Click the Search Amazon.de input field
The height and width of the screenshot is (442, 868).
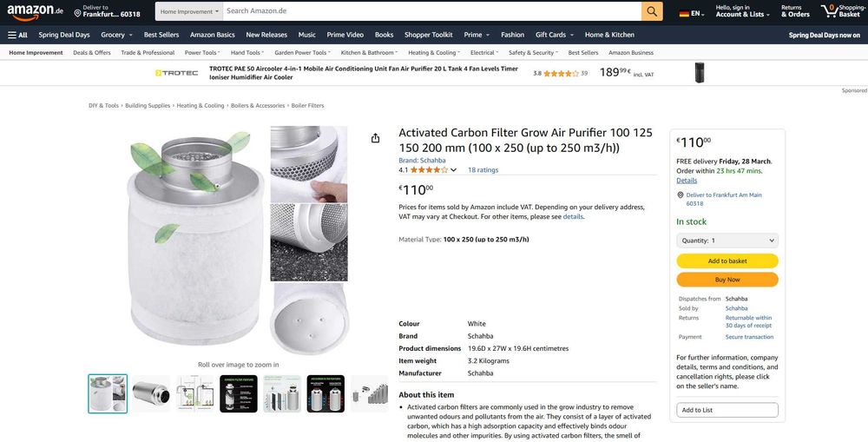(431, 11)
